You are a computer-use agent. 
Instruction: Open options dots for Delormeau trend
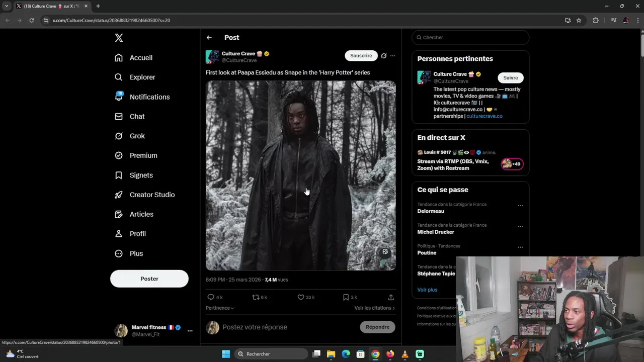pyautogui.click(x=520, y=206)
